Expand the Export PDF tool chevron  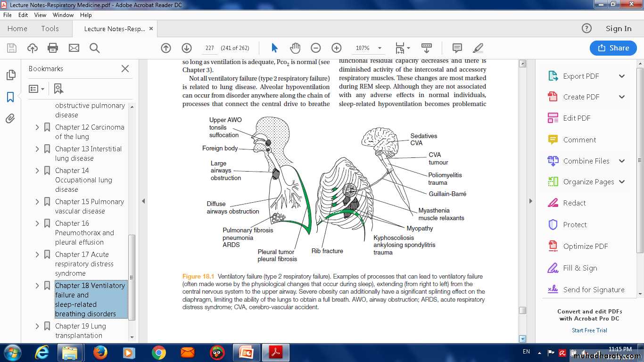point(622,76)
